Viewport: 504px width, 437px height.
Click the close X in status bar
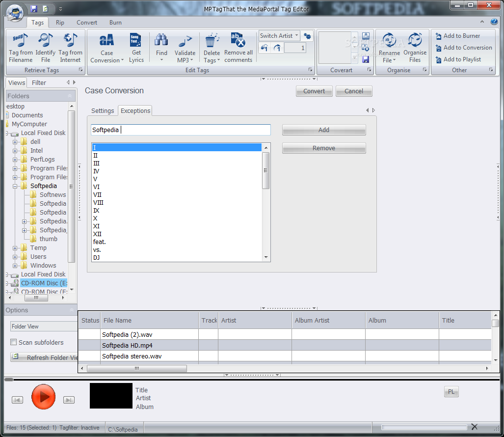474,427
